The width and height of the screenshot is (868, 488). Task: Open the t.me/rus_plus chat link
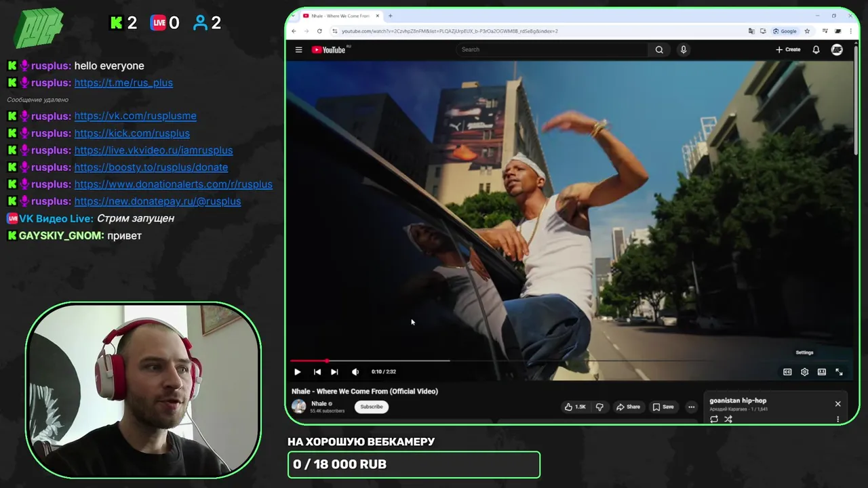(x=123, y=83)
